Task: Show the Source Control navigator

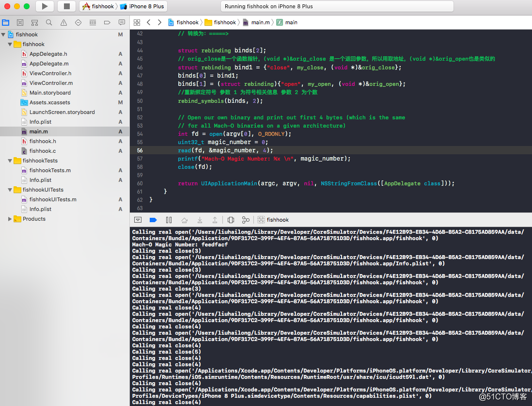Action: (x=20, y=22)
